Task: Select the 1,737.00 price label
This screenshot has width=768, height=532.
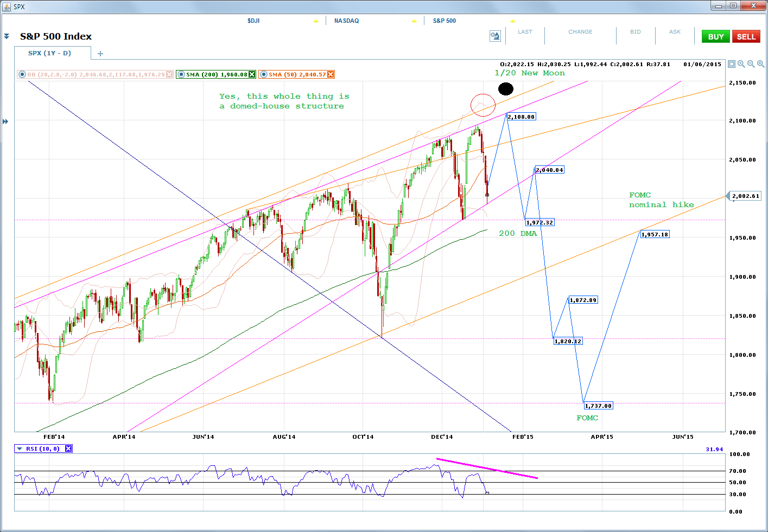Action: coord(599,406)
